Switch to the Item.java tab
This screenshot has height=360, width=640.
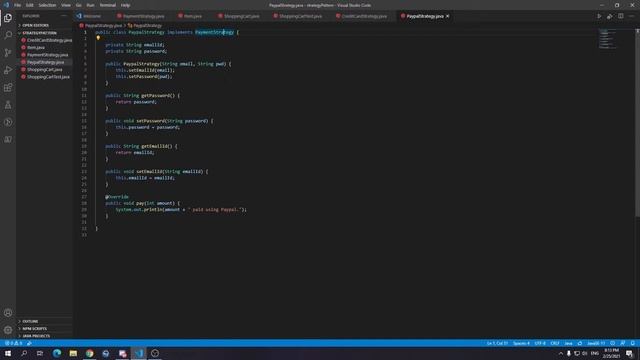coord(192,16)
